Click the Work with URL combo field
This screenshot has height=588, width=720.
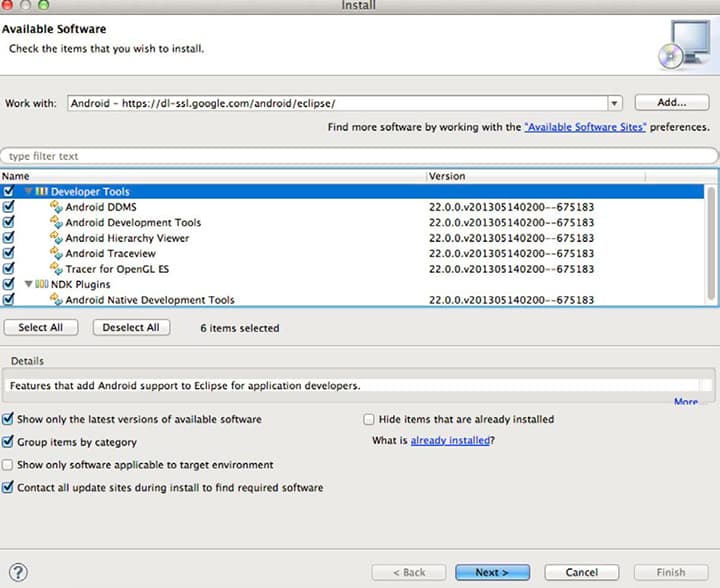click(338, 103)
